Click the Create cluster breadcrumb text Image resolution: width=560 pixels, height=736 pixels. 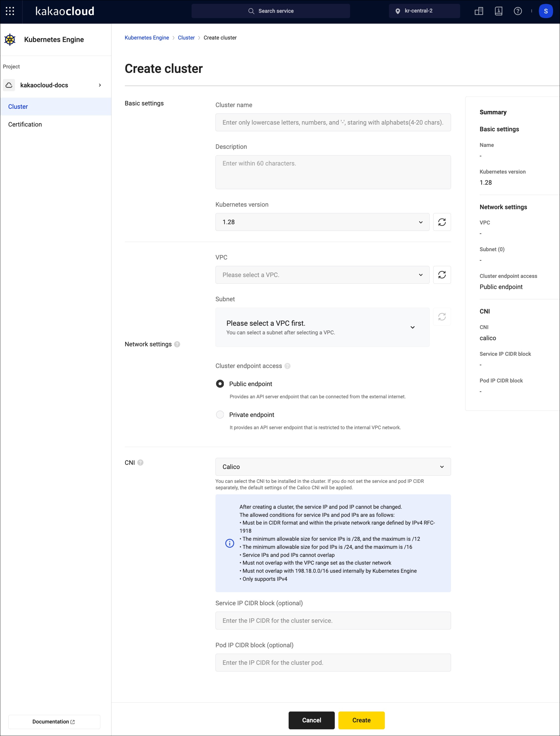point(220,38)
